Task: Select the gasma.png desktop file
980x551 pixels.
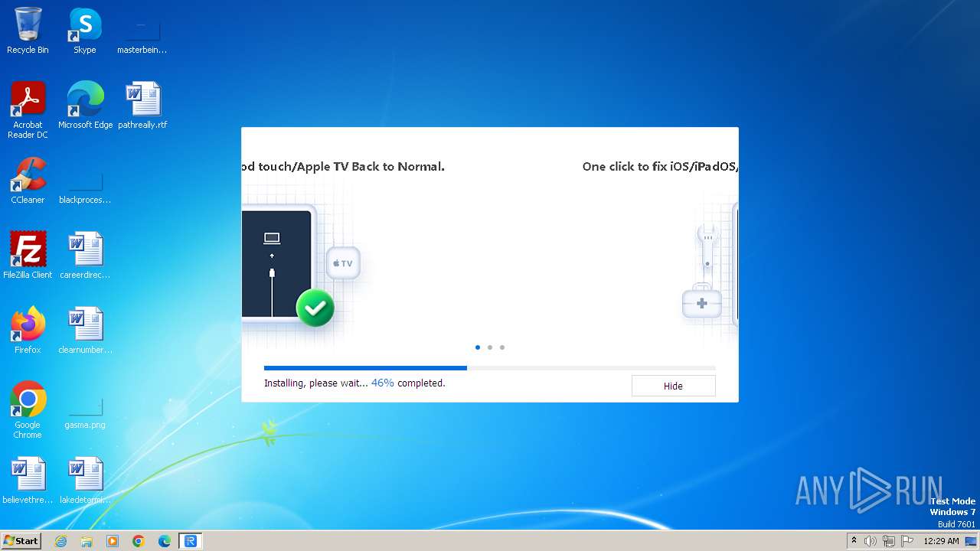Action: 85,412
